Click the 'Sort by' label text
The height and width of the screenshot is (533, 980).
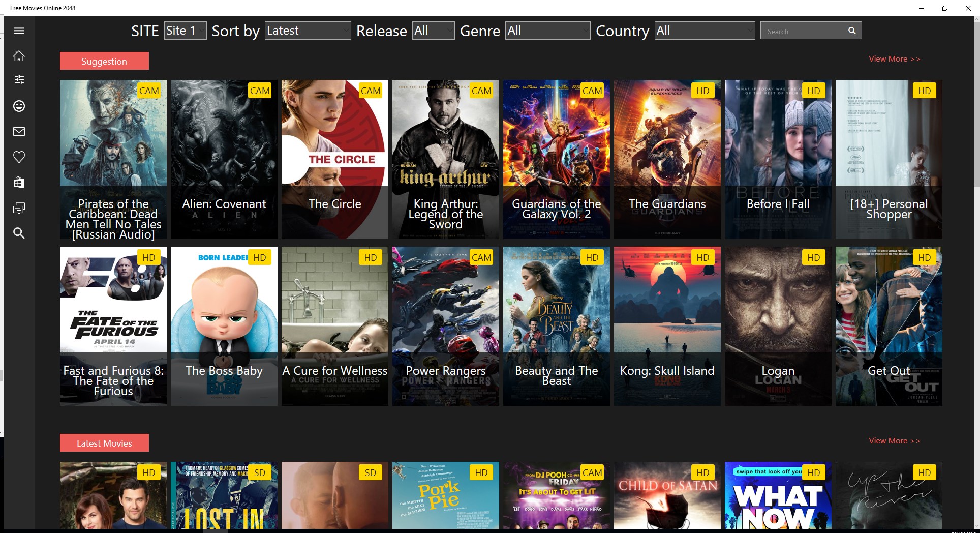coord(236,31)
